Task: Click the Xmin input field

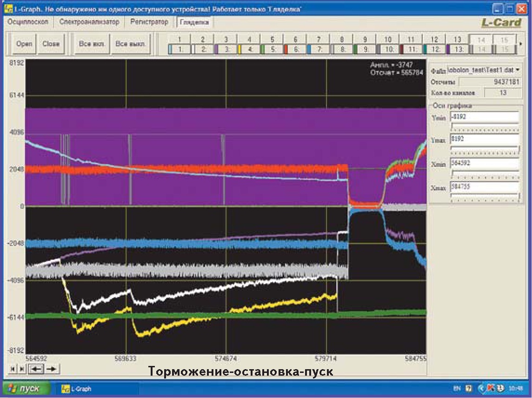Action: (484, 164)
